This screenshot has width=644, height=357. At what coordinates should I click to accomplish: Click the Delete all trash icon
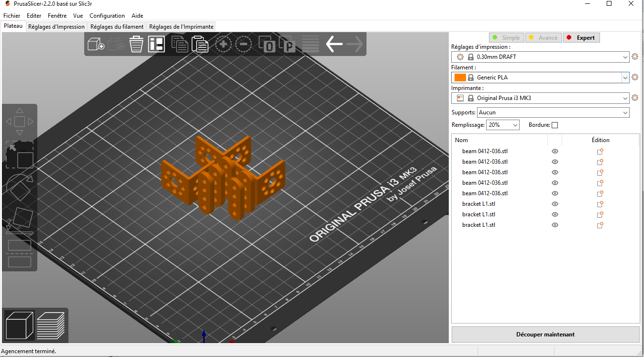(x=136, y=45)
